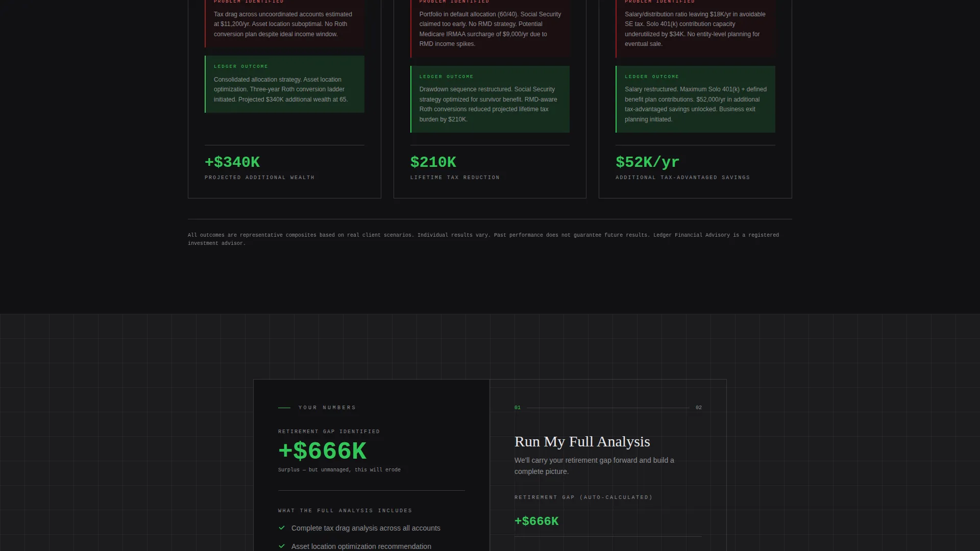
Task: Click 'Complete tax drag analysis across all accounts'
Action: pyautogui.click(x=366, y=528)
